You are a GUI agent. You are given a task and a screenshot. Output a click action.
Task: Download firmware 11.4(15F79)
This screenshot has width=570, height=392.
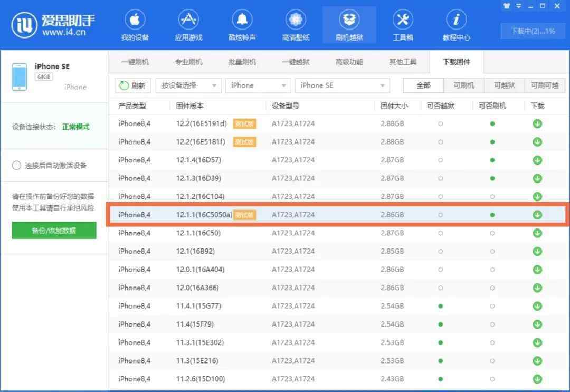pos(537,324)
